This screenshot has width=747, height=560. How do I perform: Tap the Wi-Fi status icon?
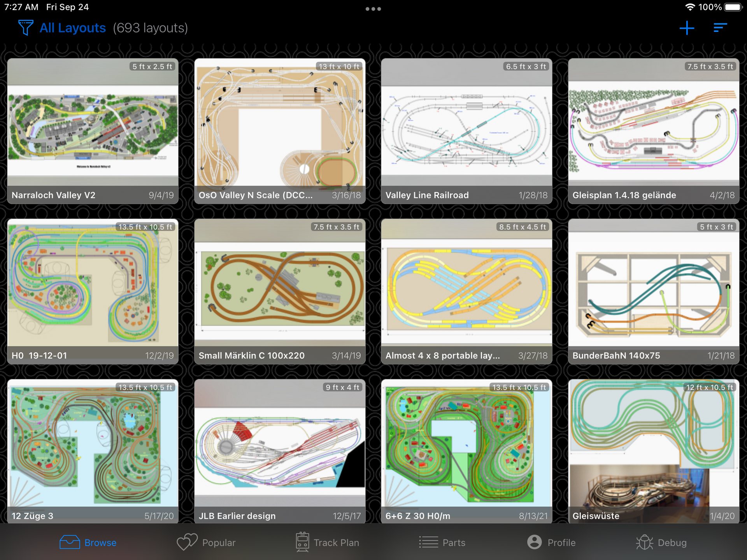click(x=690, y=7)
